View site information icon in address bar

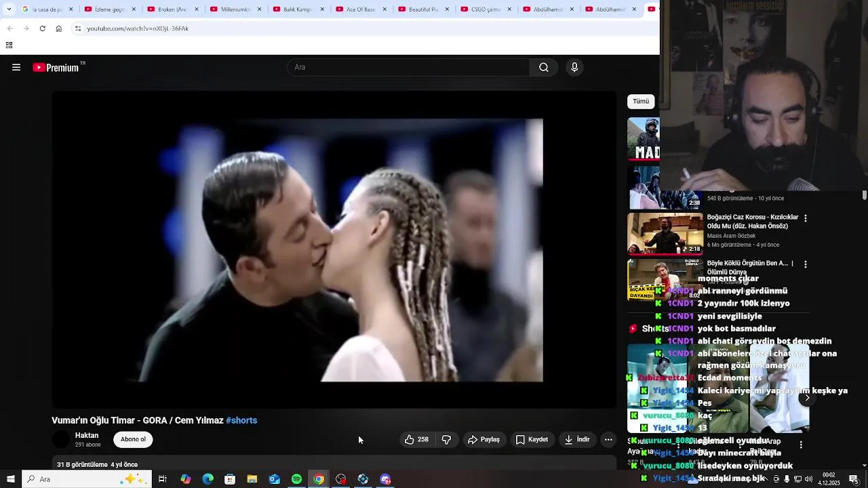78,28
